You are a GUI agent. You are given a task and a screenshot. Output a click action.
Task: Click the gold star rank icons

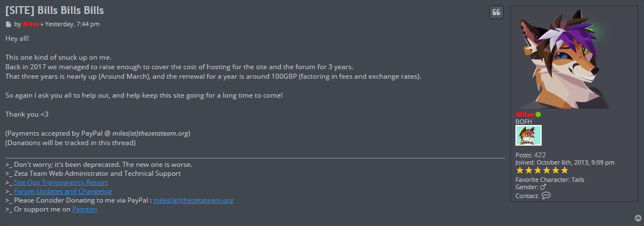coord(542,170)
